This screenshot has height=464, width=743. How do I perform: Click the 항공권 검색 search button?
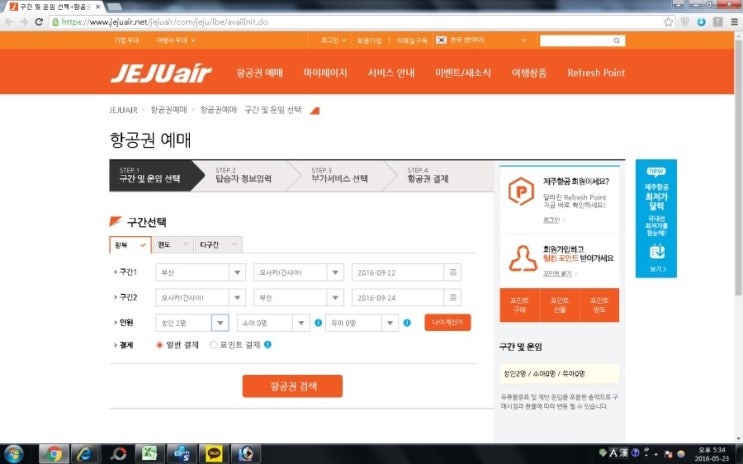click(292, 386)
